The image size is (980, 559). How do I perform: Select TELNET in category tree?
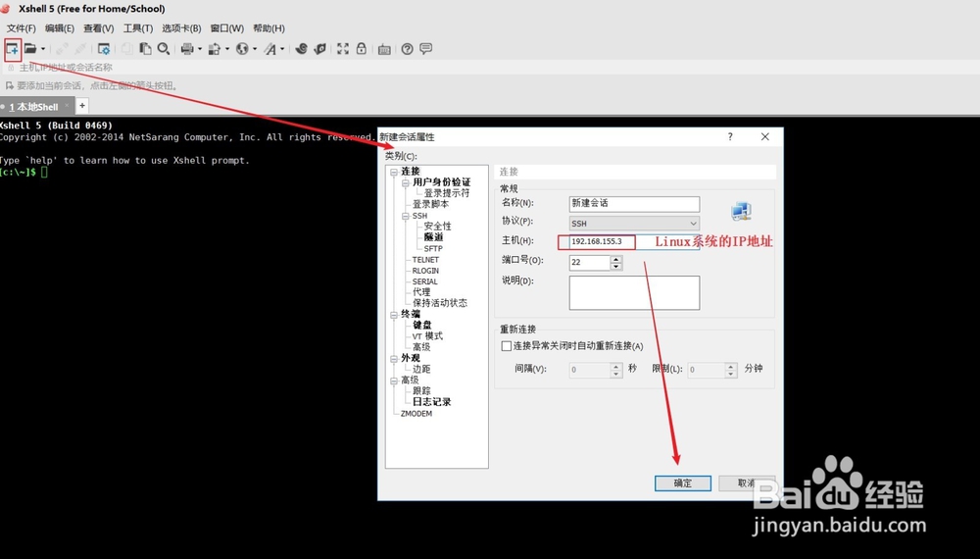425,260
